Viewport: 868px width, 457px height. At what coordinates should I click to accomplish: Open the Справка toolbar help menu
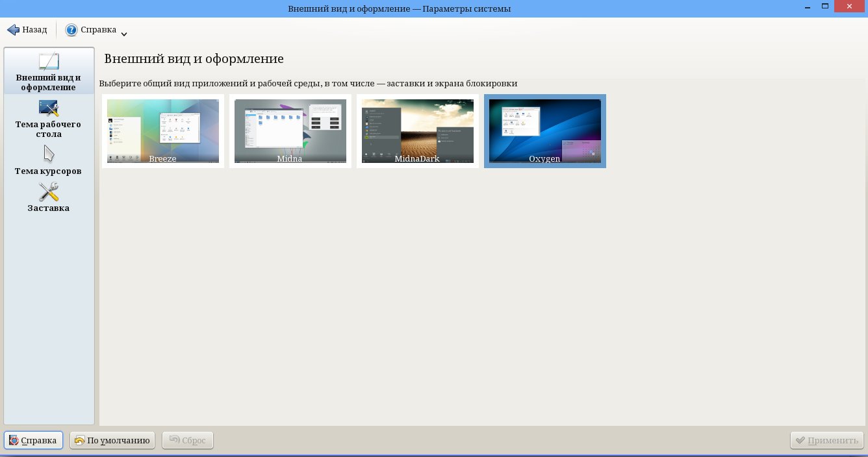coord(91,30)
